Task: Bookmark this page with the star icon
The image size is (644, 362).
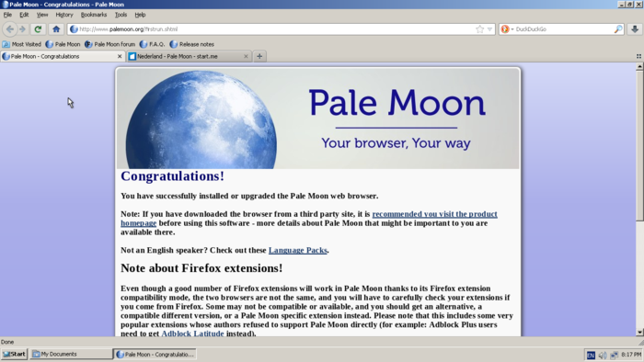Action: (x=479, y=29)
